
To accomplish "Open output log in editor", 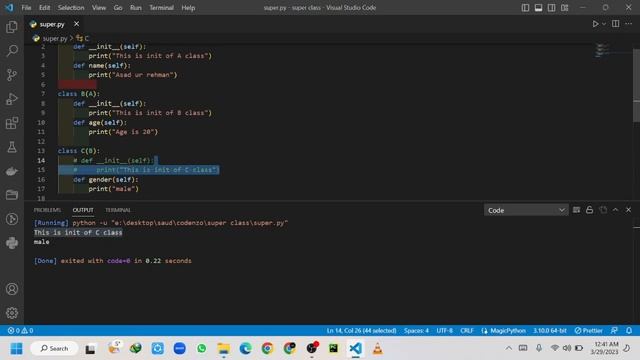I will click(x=603, y=210).
